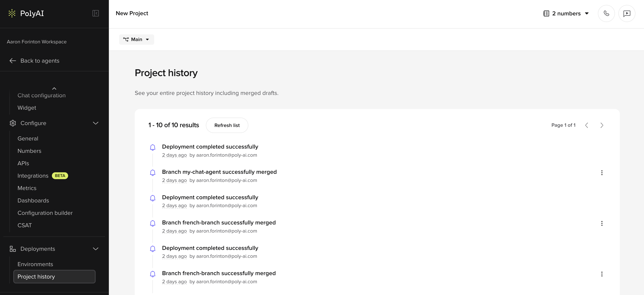Click the Refresh list button
The width and height of the screenshot is (644, 295).
[x=227, y=125]
